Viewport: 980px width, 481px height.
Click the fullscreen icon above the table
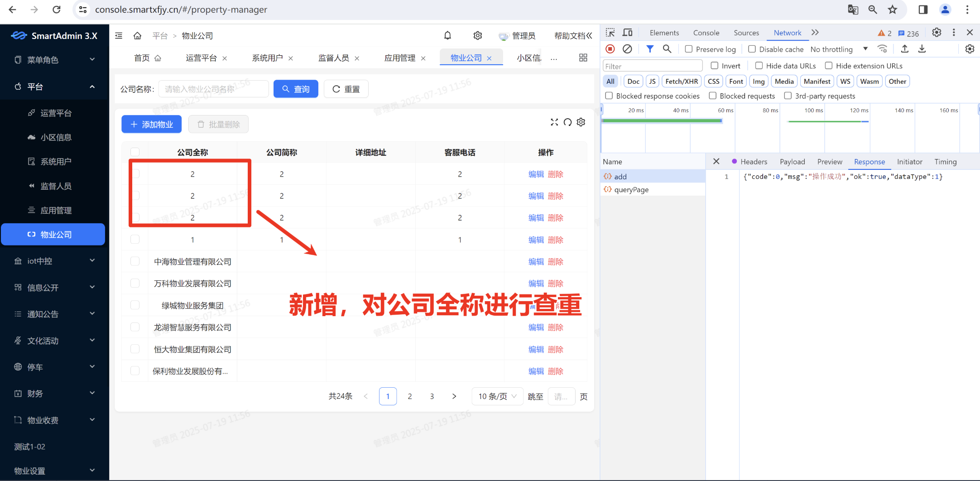coord(554,122)
